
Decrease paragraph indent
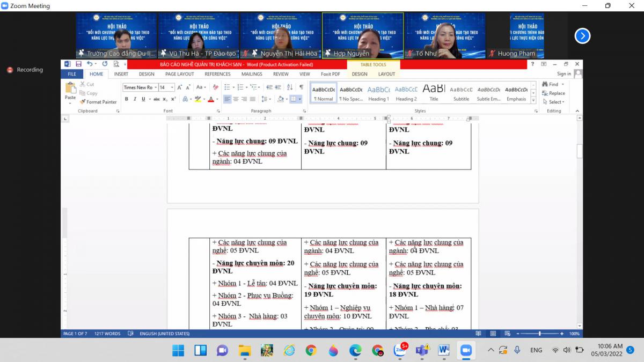pos(269,87)
